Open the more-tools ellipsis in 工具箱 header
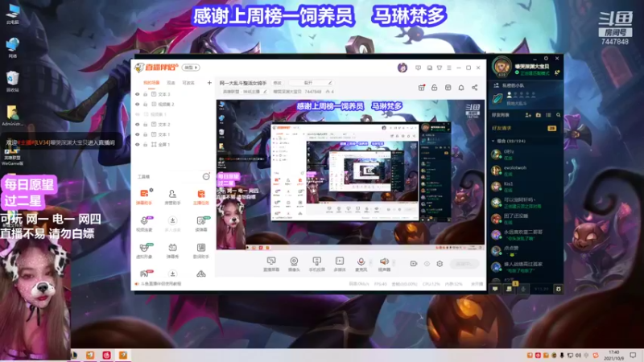This screenshot has height=362, width=644. click(x=206, y=176)
